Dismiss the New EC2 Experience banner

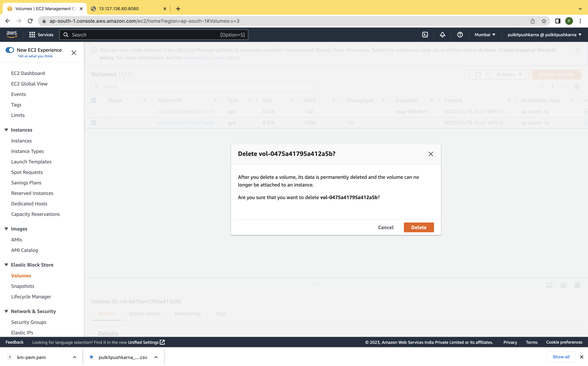74,53
